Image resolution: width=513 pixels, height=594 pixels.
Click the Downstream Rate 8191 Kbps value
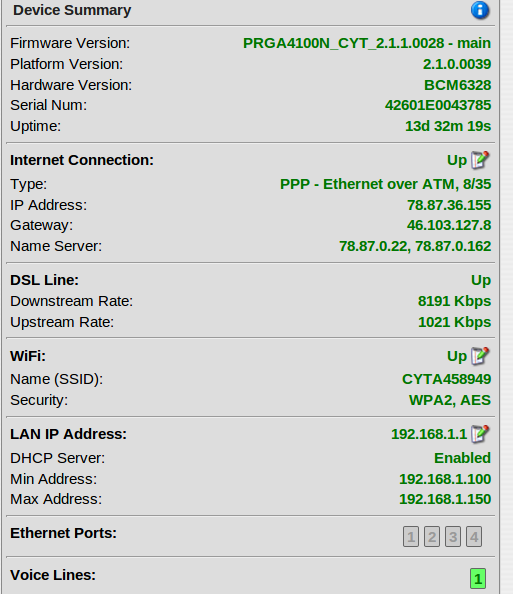[x=454, y=301]
